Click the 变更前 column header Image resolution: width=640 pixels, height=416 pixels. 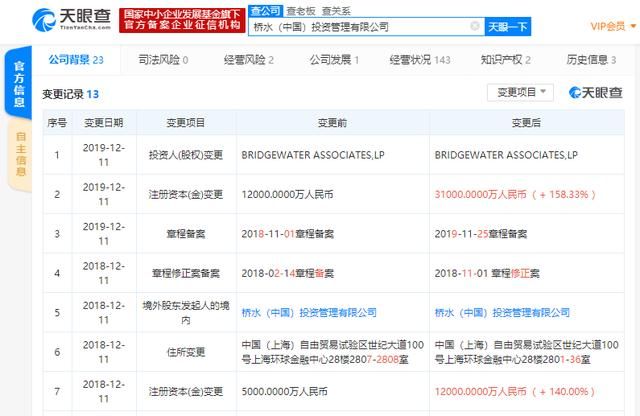coord(332,122)
